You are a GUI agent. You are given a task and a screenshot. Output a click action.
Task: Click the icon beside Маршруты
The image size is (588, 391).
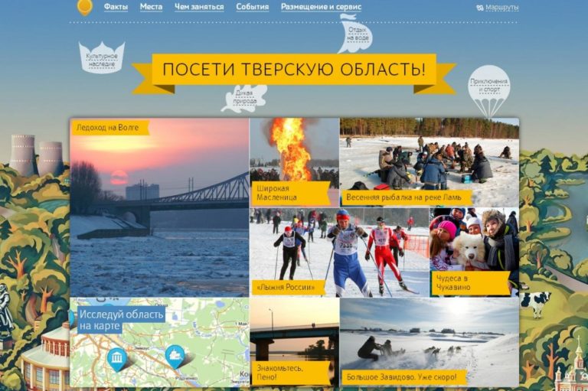tap(479, 8)
